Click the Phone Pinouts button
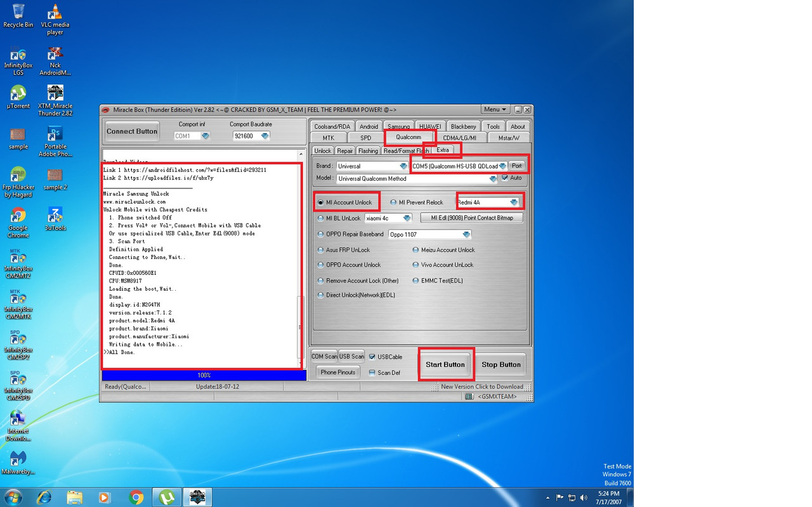812x507 pixels. click(x=338, y=372)
